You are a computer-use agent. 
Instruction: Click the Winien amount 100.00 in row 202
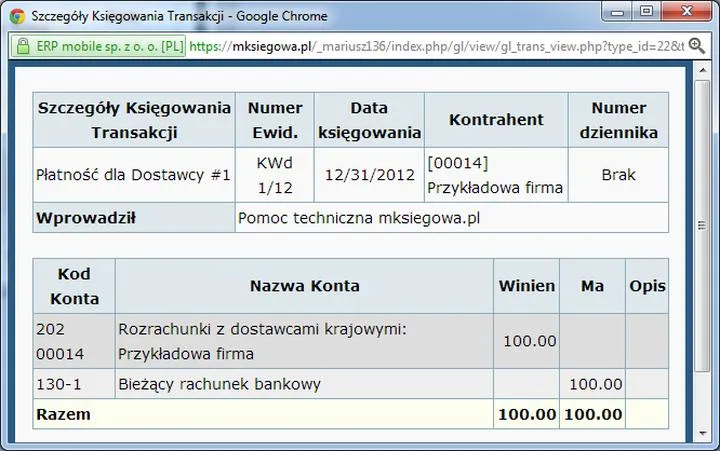tap(530, 341)
